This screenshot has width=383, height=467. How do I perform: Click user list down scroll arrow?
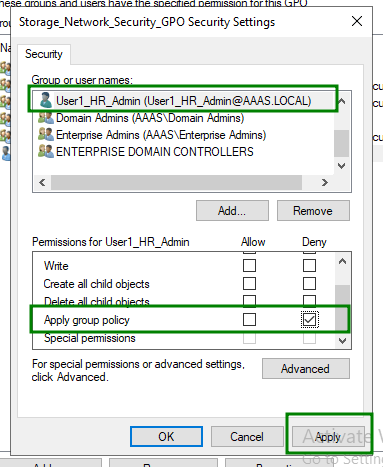click(342, 166)
